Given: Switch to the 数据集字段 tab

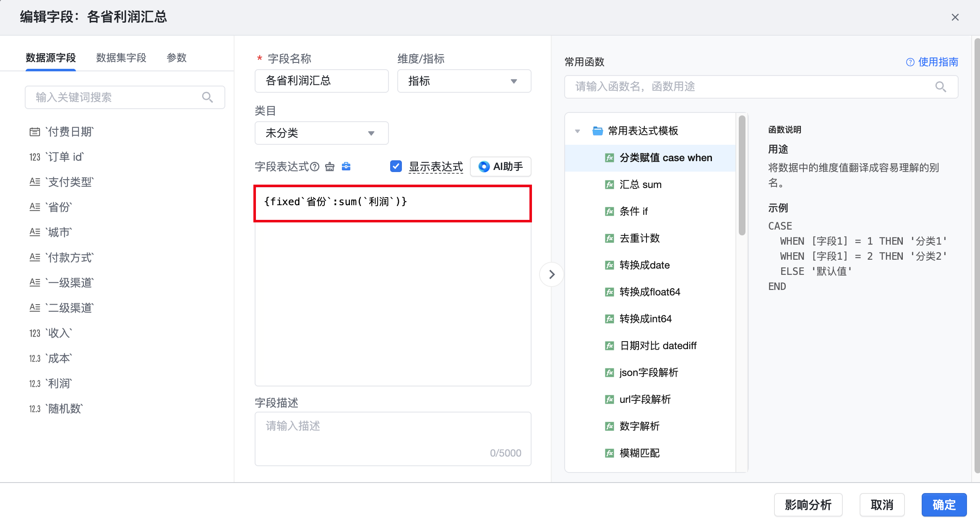Looking at the screenshot, I should pos(121,58).
